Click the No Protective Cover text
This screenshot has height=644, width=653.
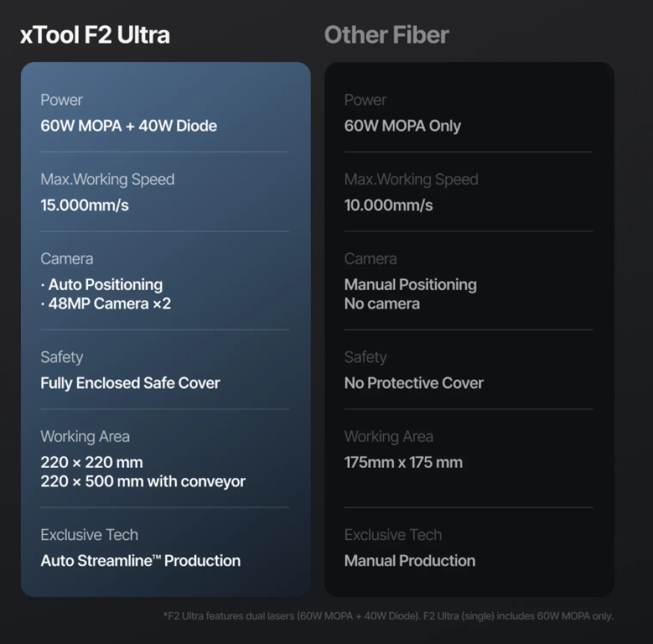click(x=413, y=383)
